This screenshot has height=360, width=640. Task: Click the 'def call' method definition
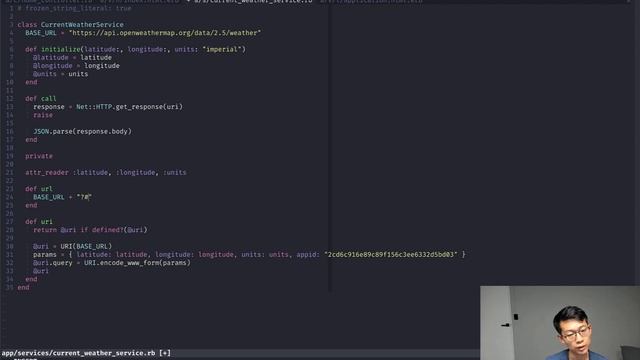point(41,98)
